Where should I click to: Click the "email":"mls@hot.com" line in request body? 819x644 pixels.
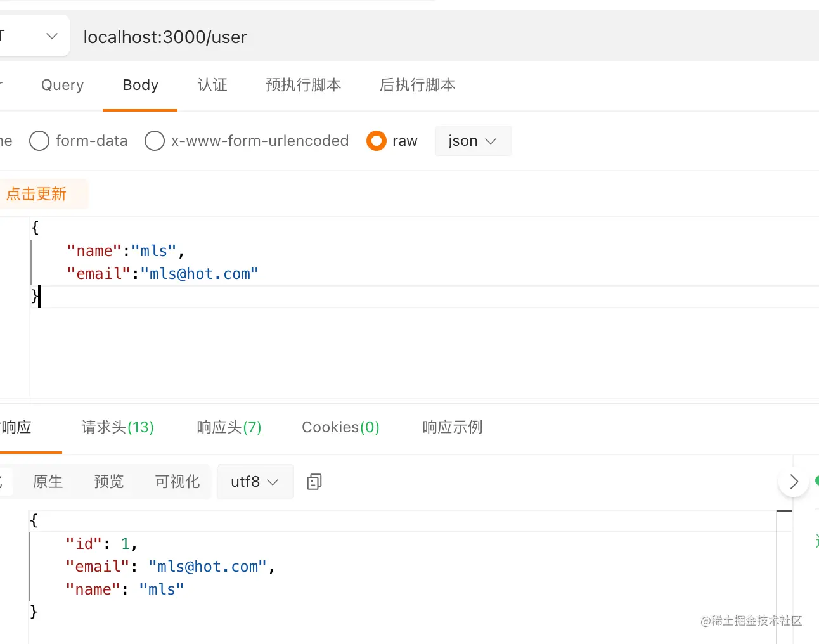point(163,274)
